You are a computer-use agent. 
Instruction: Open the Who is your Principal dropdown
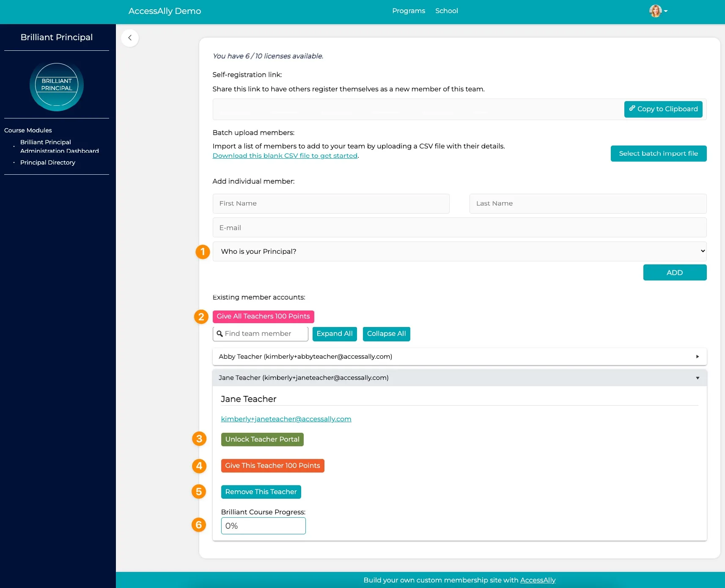click(x=459, y=251)
